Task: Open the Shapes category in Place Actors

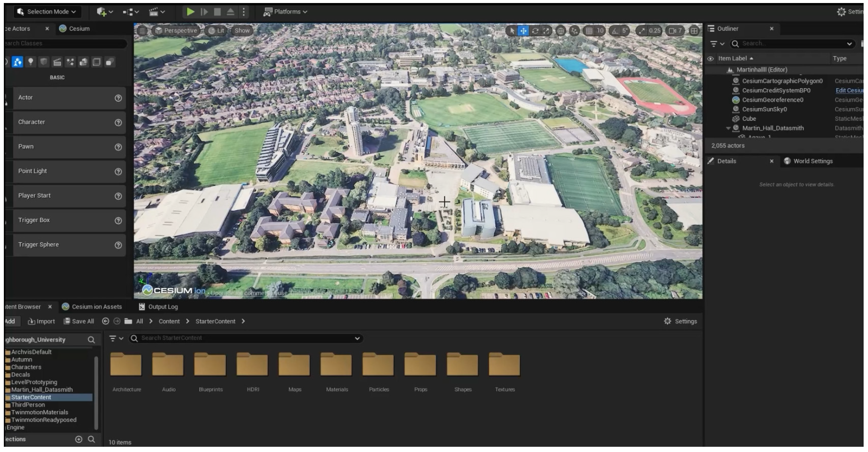Action: coord(44,62)
